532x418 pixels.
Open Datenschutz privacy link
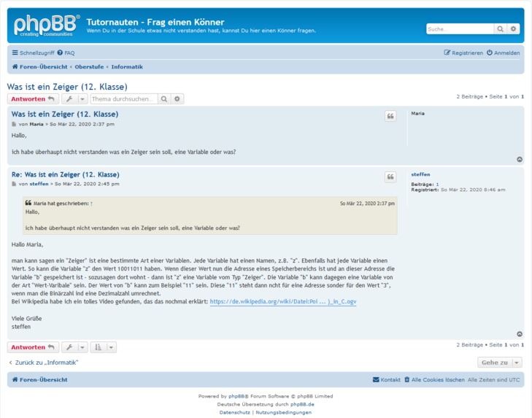click(x=234, y=413)
